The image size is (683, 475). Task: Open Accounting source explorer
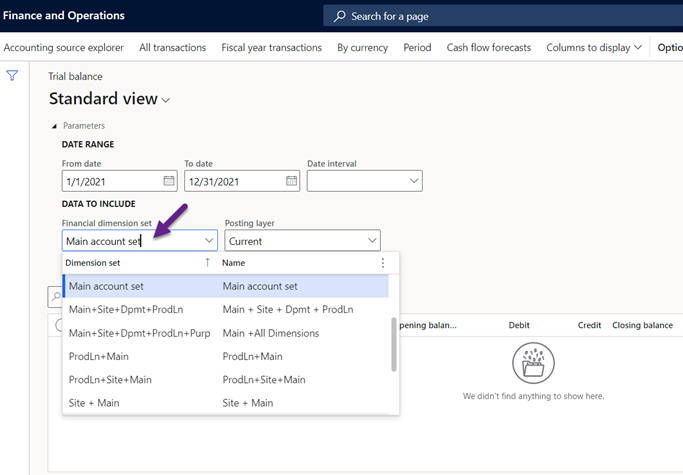(64, 48)
